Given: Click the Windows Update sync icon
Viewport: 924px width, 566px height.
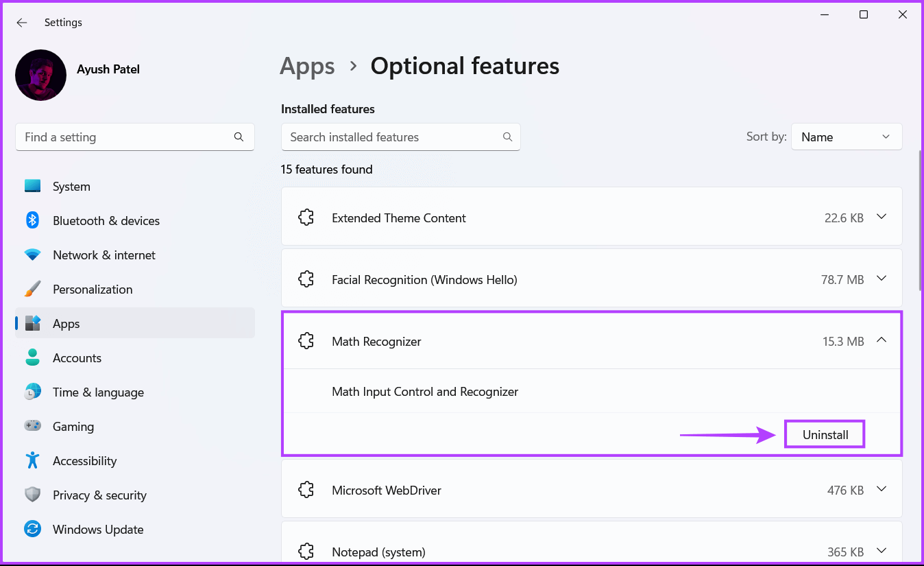Looking at the screenshot, I should click(32, 529).
